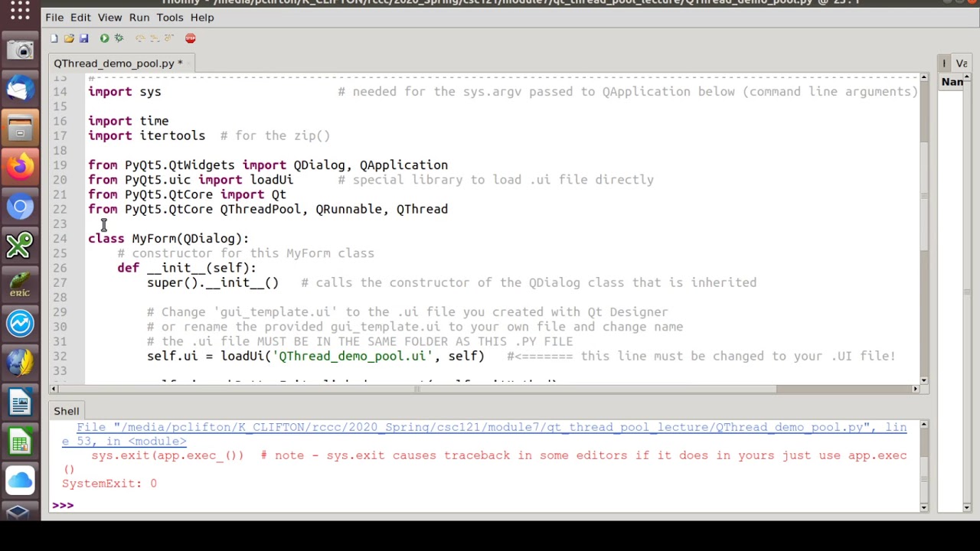Click the Nam... column header in the right panel
This screenshot has width=980, height=551.
click(952, 82)
